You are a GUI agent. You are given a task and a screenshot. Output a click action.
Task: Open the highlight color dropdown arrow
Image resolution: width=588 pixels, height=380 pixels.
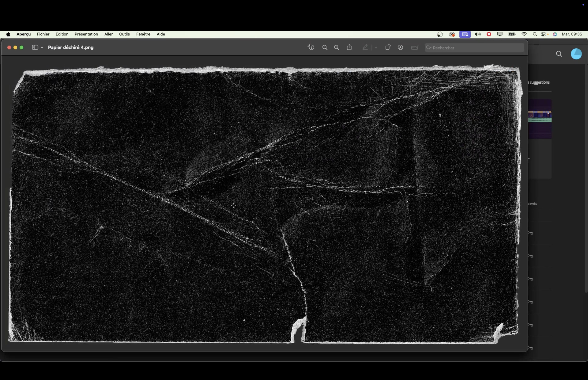click(x=376, y=48)
